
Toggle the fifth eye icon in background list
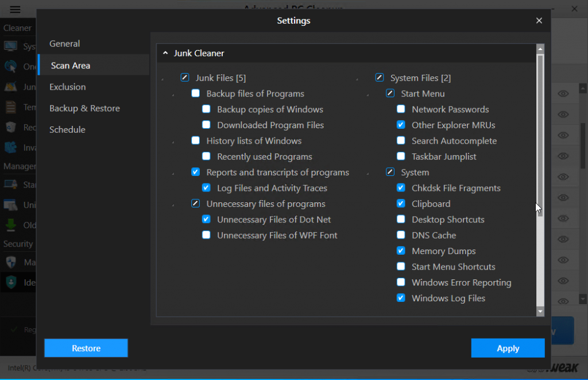(563, 177)
